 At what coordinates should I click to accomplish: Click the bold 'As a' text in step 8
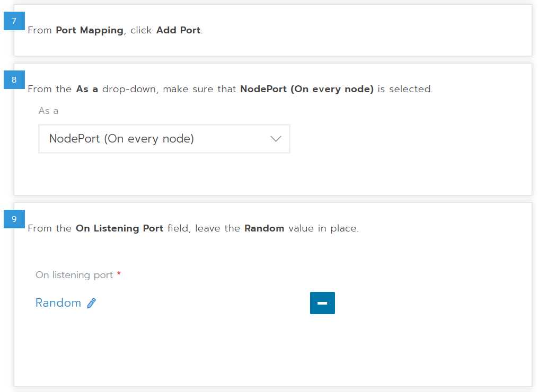(87, 89)
